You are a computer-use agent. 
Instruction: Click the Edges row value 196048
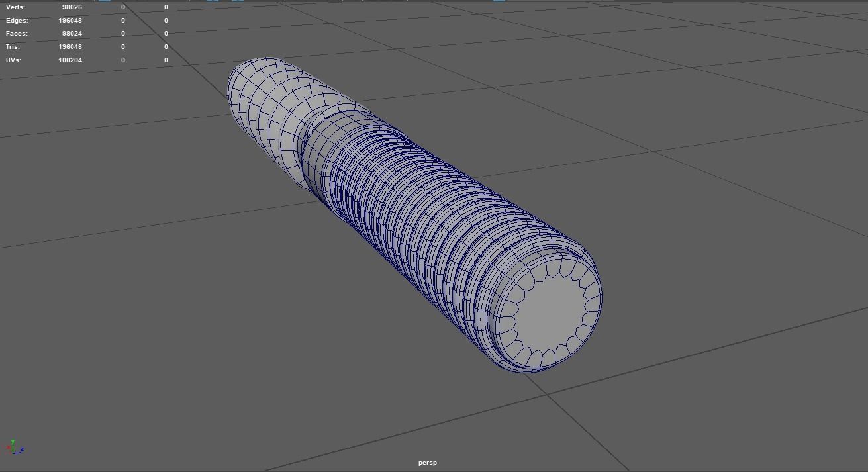(70, 21)
